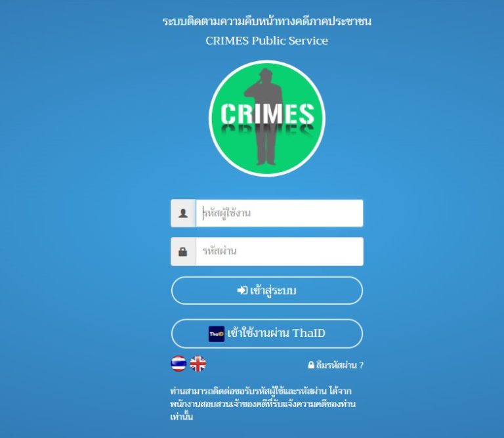Click the sign-in arrow icon in login button
The image size is (504, 438).
pos(242,290)
